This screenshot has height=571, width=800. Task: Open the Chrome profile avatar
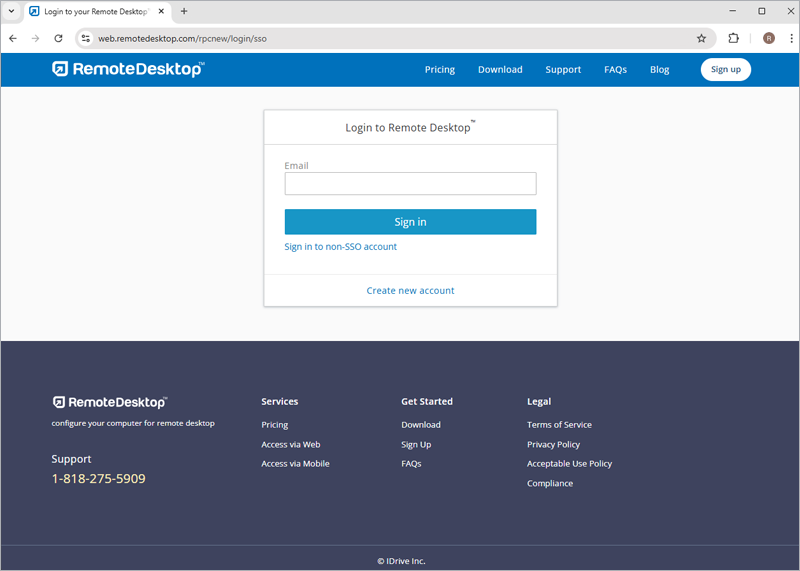(768, 39)
